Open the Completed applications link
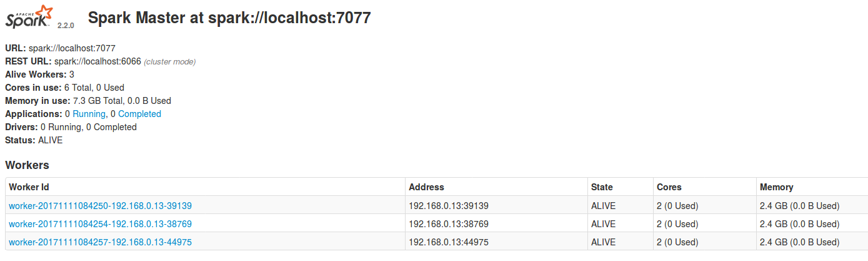Viewport: 868px width, 261px height. click(139, 114)
